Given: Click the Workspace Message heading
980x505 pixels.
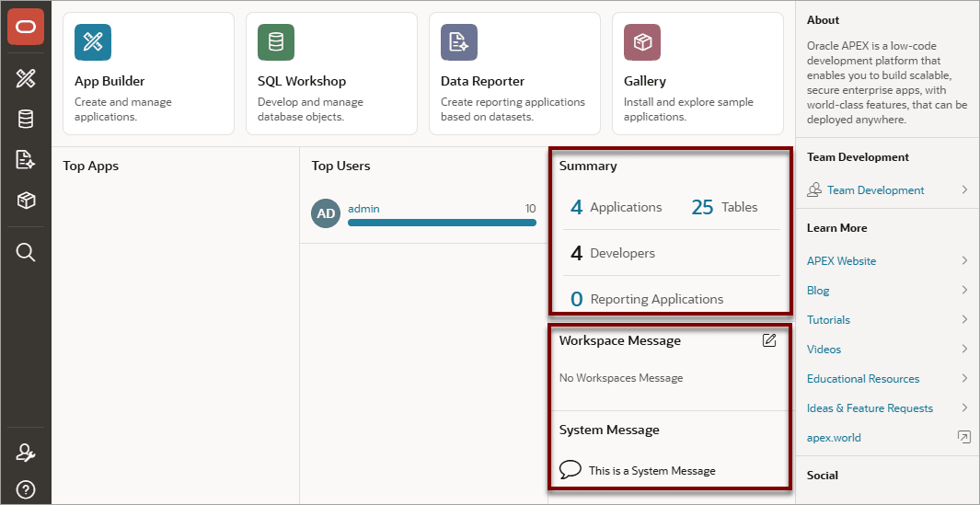Looking at the screenshot, I should point(620,340).
